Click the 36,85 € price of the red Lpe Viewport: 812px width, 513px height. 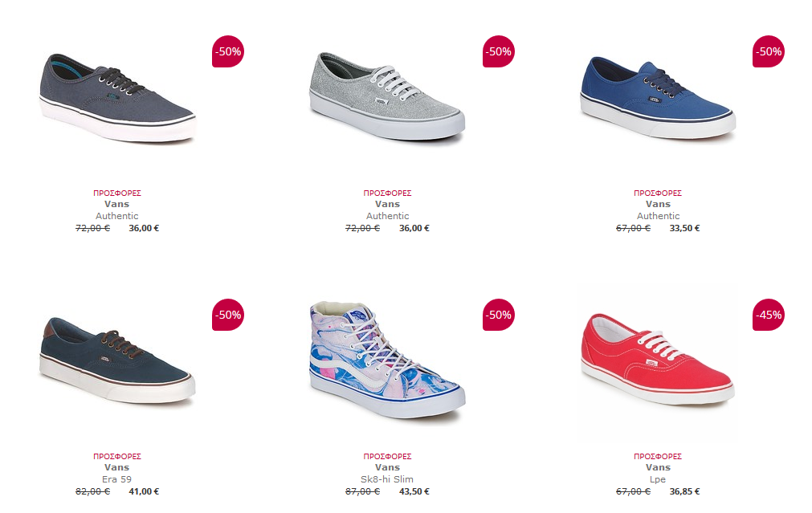coord(684,492)
